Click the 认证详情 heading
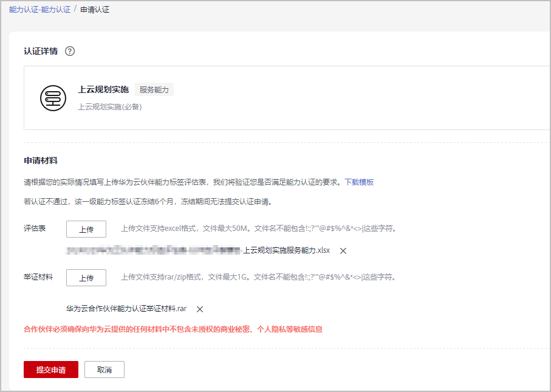The height and width of the screenshot is (392, 551). (41, 51)
